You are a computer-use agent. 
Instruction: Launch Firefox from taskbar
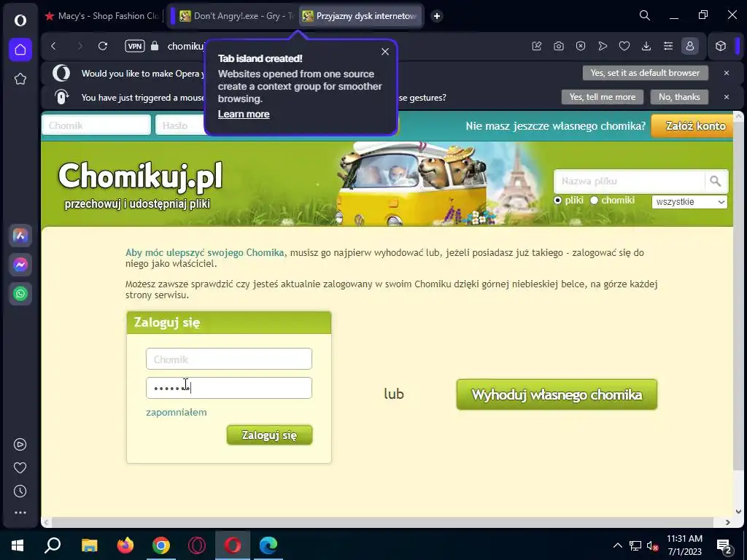tap(125, 545)
